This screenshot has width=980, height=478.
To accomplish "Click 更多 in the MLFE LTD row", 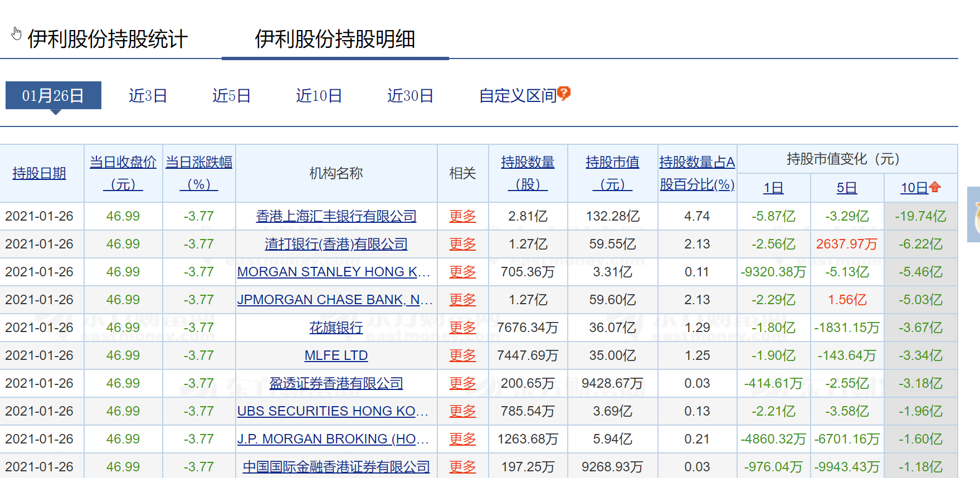I will 463,355.
